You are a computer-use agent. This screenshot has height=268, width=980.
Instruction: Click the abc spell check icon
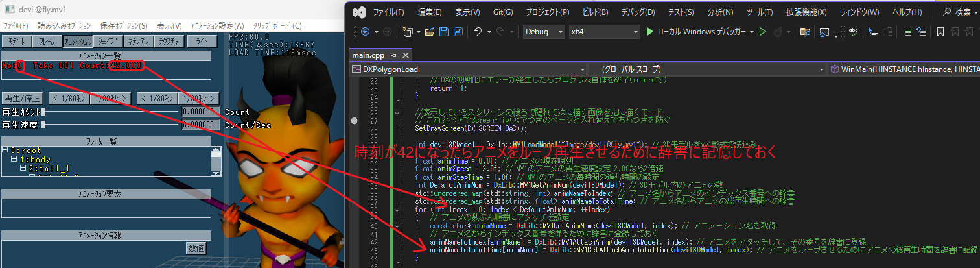[x=854, y=32]
